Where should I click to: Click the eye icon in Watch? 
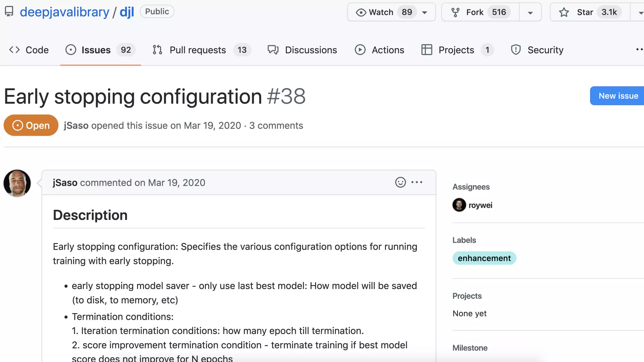(x=361, y=12)
